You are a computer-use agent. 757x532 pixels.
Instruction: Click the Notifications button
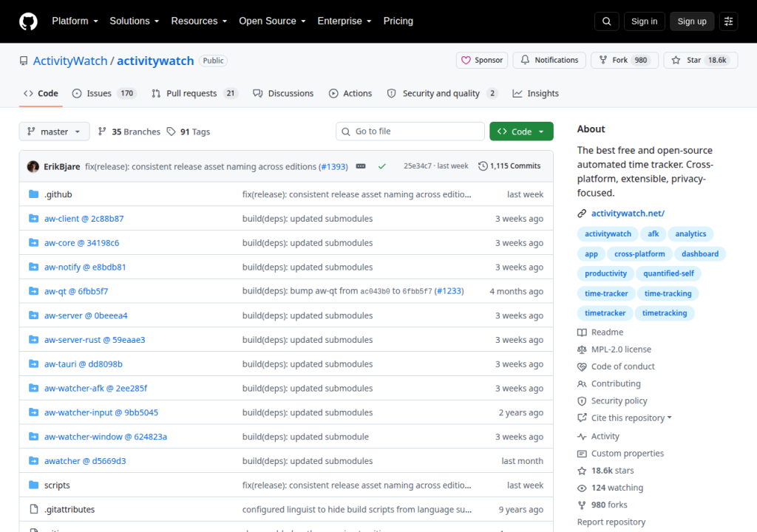549,60
